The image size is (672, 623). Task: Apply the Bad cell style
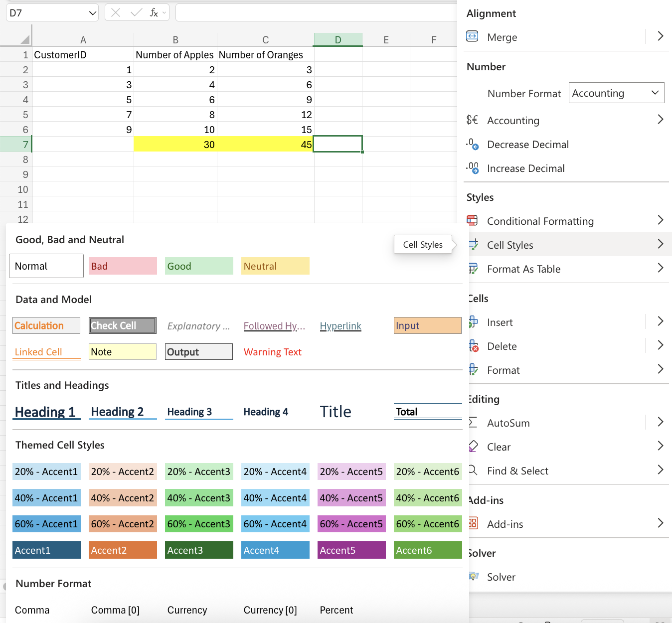click(x=123, y=266)
